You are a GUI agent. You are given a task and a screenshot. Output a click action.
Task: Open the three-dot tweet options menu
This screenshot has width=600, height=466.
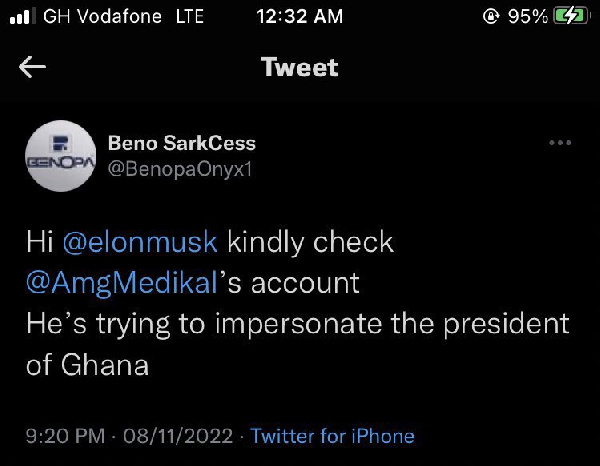coord(560,143)
